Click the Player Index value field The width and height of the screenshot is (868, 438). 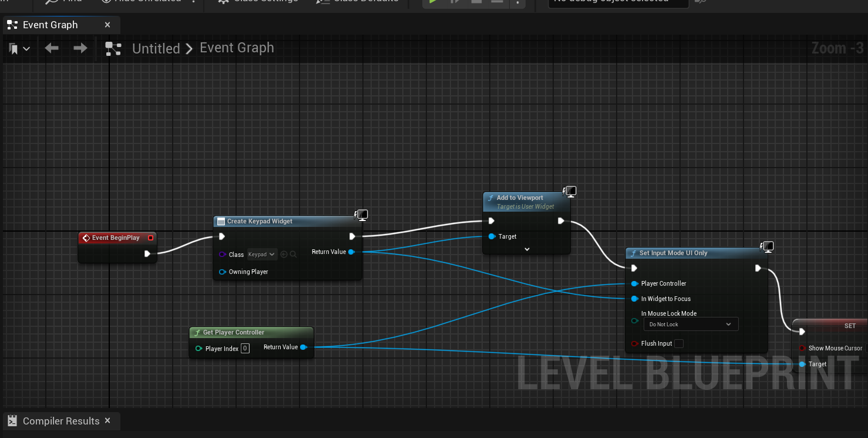[x=245, y=348]
